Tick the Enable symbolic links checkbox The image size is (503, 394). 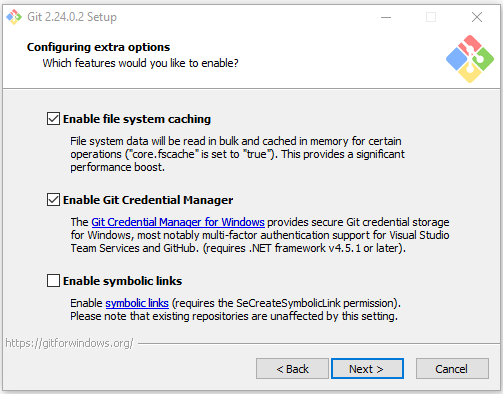click(x=53, y=281)
